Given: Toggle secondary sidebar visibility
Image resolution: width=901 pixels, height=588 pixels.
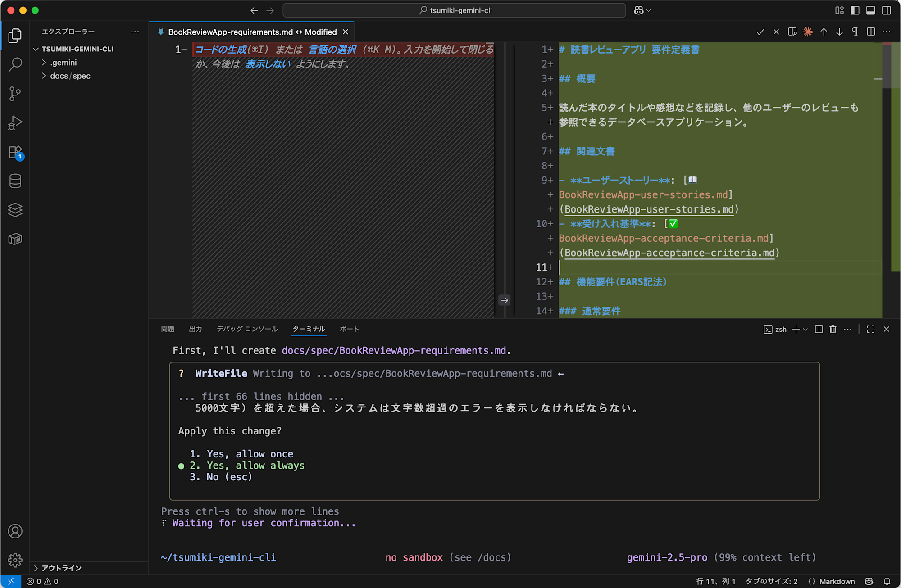Looking at the screenshot, I should [887, 10].
